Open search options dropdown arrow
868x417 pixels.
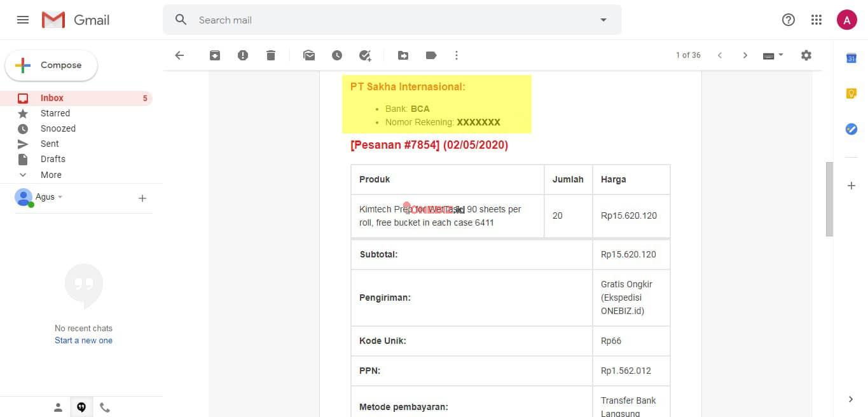point(603,20)
